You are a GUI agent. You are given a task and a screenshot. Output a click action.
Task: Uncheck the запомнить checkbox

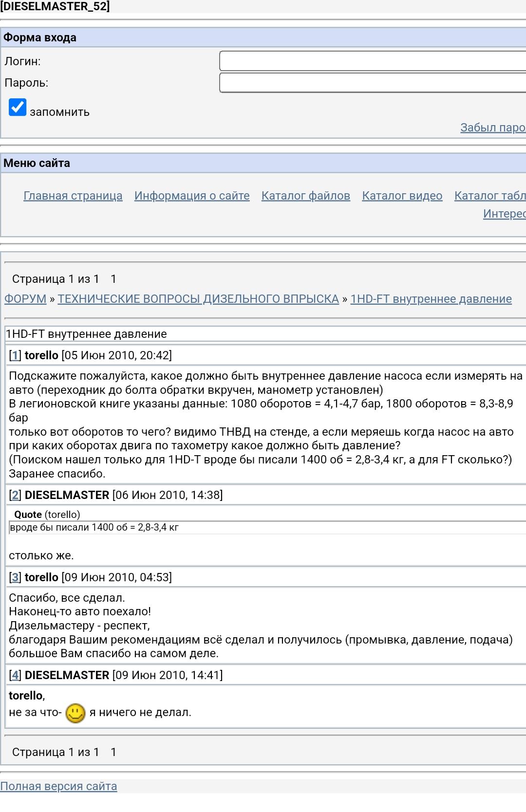[18, 107]
